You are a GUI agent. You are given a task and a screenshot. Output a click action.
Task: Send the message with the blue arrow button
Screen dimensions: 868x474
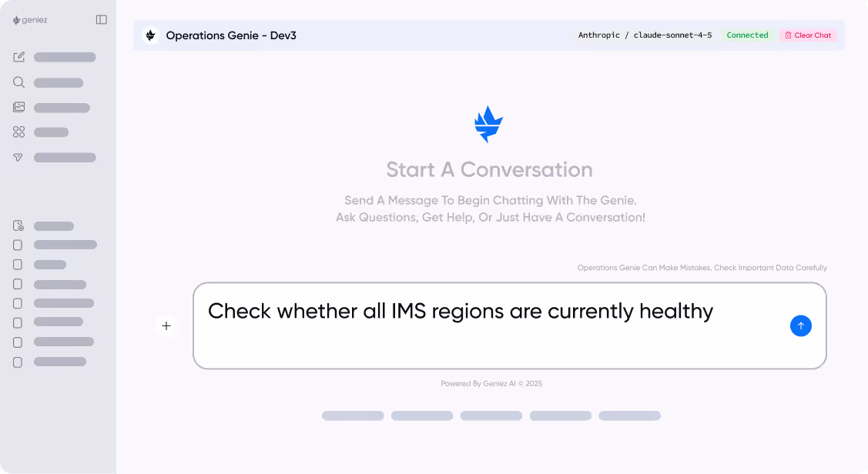(x=801, y=325)
